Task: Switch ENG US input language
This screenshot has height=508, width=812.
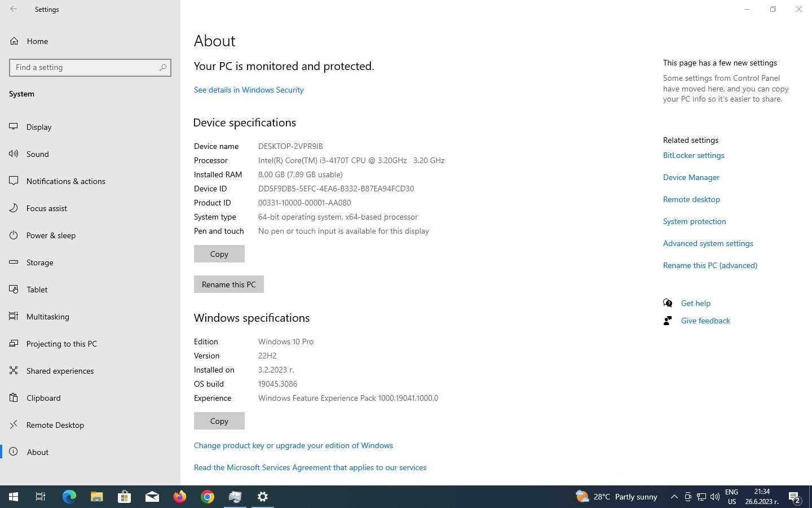Action: pos(731,497)
